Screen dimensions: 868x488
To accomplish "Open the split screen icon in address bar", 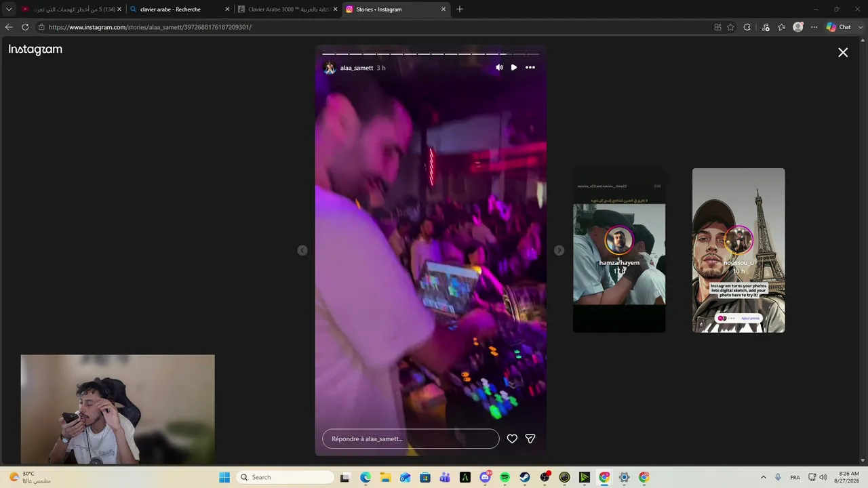I will pyautogui.click(x=717, y=27).
